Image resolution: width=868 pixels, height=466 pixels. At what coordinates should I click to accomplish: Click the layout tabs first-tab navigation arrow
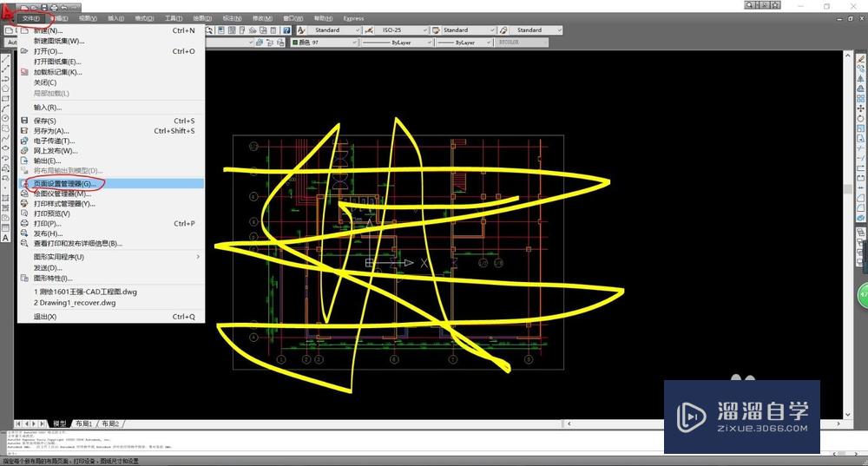click(x=17, y=423)
